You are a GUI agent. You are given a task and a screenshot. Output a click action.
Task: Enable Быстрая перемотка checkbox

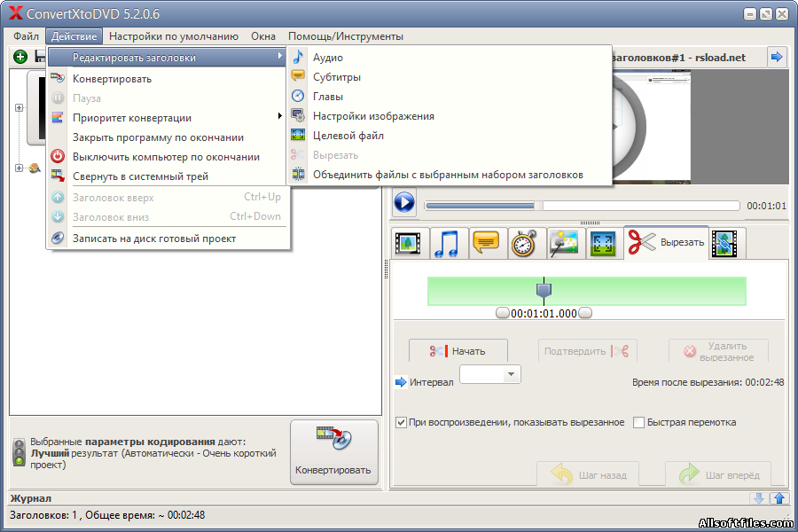(x=638, y=423)
